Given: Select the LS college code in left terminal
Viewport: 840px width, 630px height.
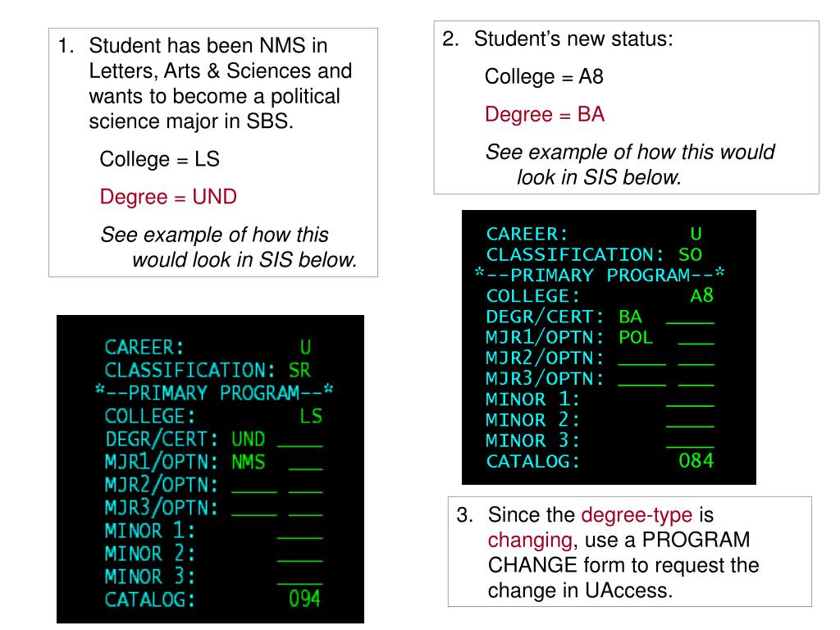Looking at the screenshot, I should point(311,416).
